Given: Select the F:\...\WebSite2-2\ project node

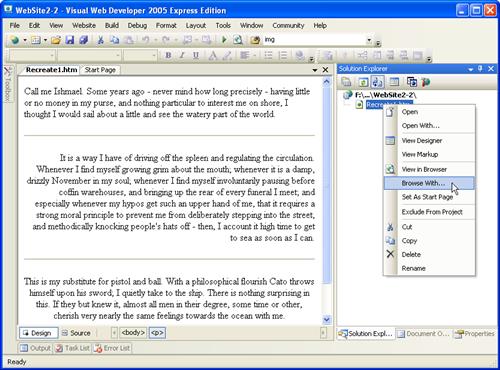Looking at the screenshot, I should point(385,95).
